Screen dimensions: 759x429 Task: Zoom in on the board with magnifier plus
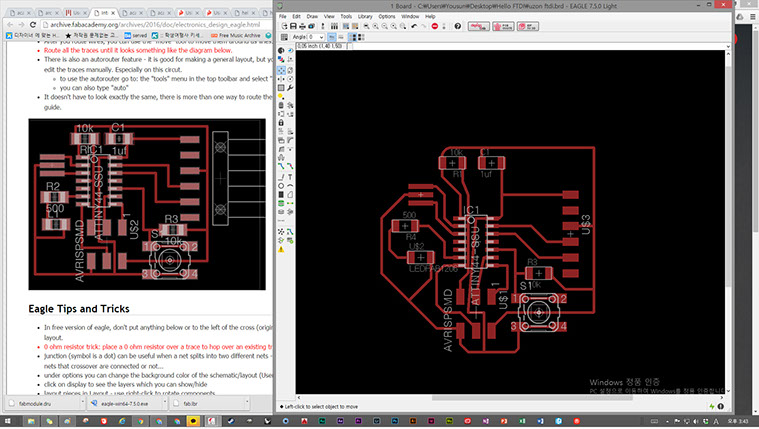(376, 26)
